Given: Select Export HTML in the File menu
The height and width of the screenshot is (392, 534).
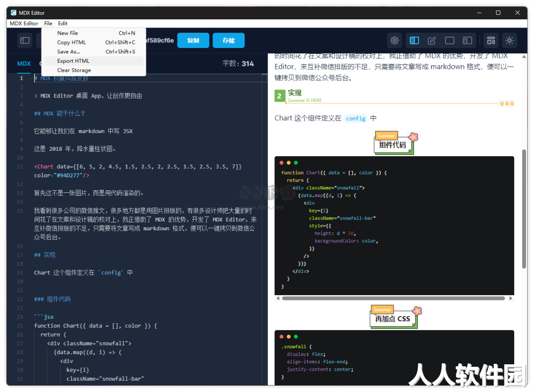Looking at the screenshot, I should point(93,61).
